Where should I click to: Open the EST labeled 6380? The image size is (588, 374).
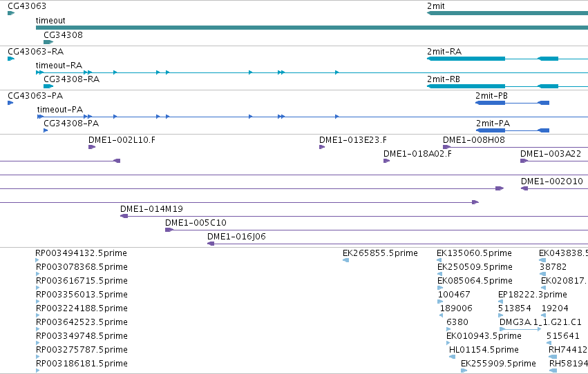457,322
